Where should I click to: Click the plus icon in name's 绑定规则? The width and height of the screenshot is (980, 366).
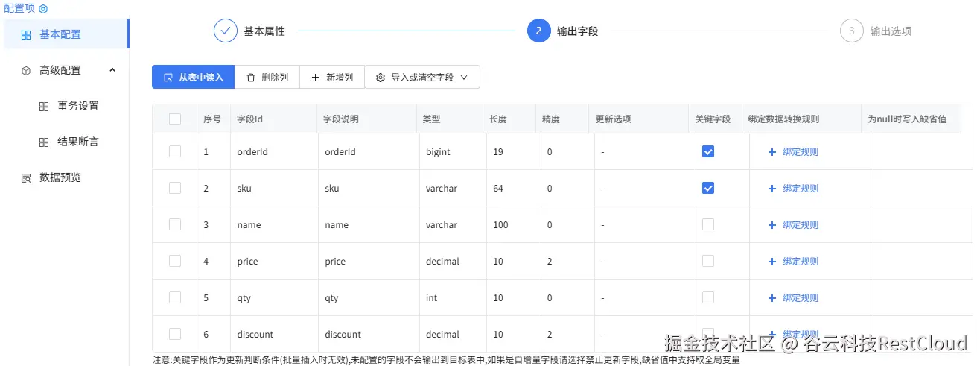pyautogui.click(x=771, y=225)
